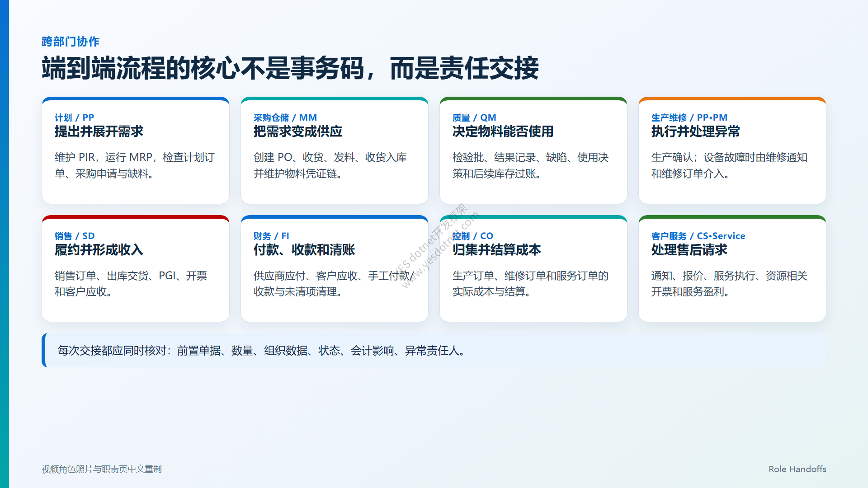Select heading 决定物料能否使用

coord(503,131)
